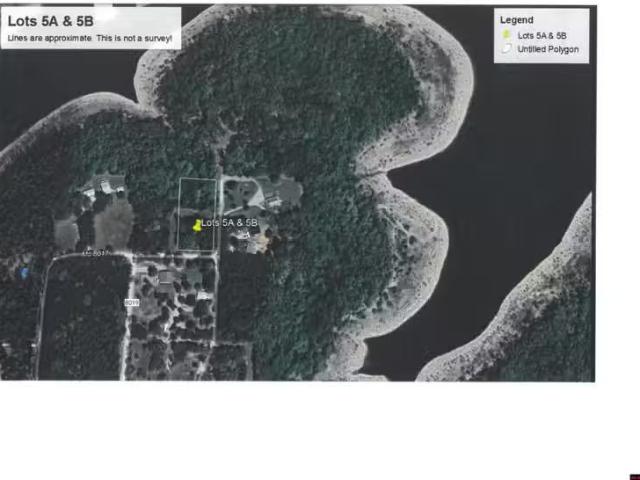Click the building northwest of the lot polygon
Screen dimensions: 640x480
point(107,185)
